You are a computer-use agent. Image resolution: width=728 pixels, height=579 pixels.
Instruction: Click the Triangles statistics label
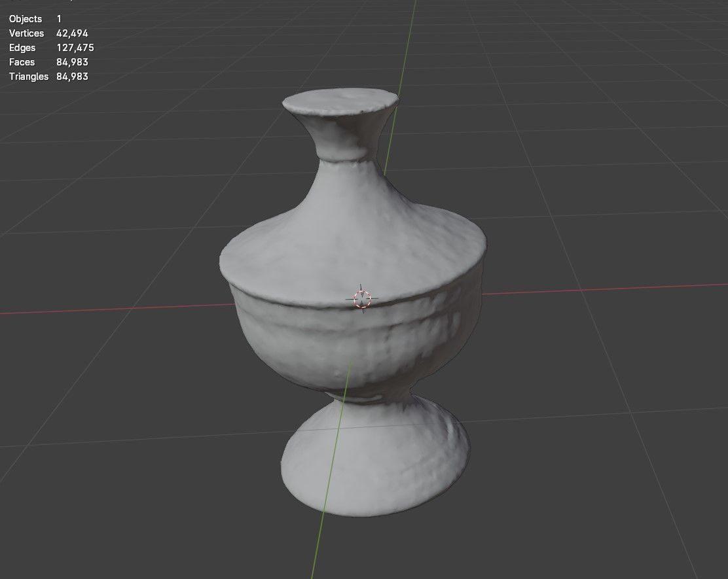[29, 77]
